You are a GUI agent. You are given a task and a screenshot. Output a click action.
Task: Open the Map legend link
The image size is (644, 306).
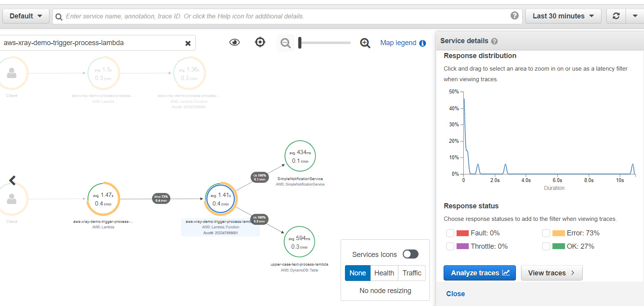click(398, 43)
